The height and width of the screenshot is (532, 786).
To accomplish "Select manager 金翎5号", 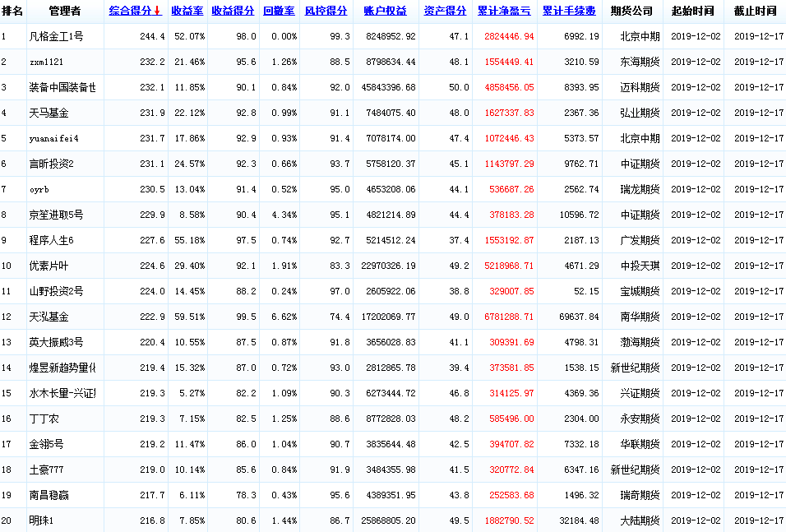I will tap(46, 444).
